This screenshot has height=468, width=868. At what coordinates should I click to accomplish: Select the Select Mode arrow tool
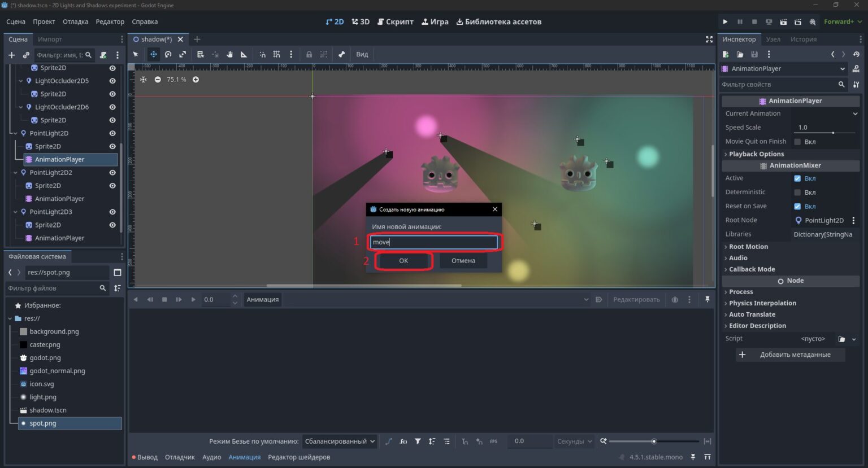136,54
